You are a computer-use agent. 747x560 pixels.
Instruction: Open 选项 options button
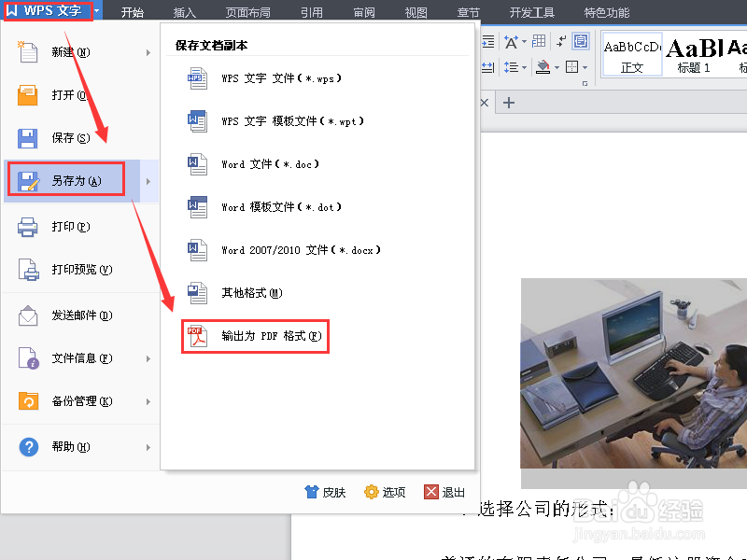[x=385, y=492]
